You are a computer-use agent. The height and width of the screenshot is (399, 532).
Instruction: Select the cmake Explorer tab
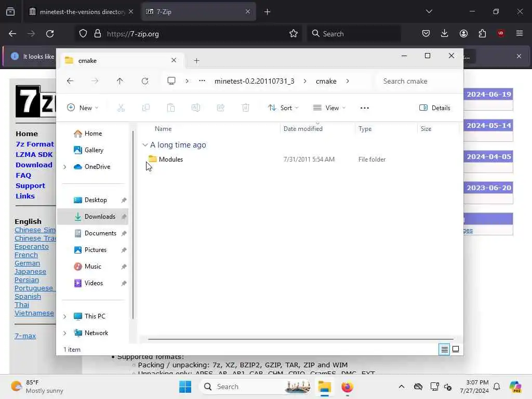(121, 61)
